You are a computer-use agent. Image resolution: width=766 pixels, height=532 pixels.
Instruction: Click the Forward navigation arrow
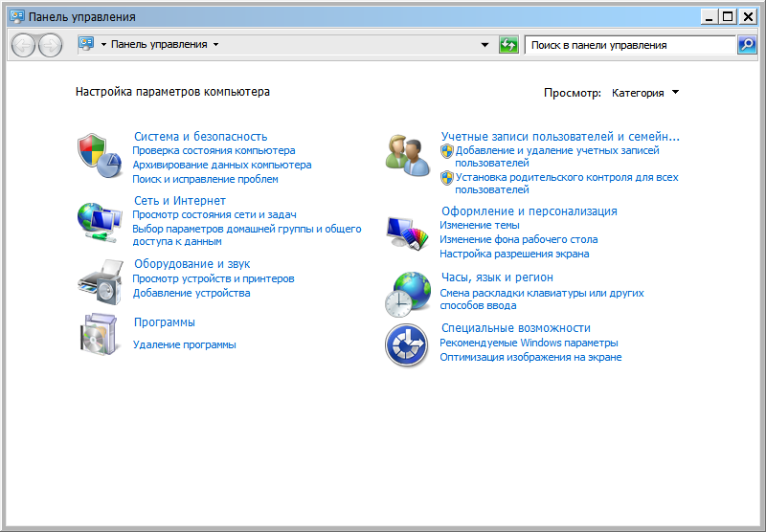pyautogui.click(x=51, y=45)
